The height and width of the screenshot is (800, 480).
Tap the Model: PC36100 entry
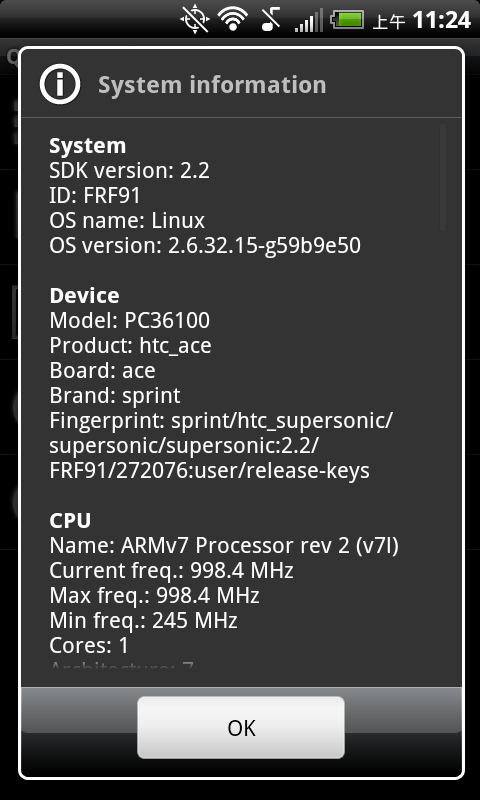130,321
